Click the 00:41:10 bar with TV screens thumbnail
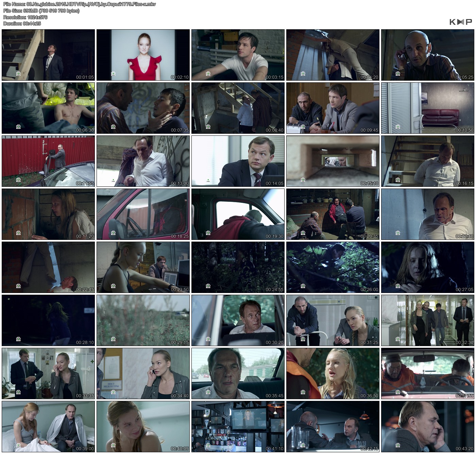This screenshot has width=476, height=456. click(238, 426)
